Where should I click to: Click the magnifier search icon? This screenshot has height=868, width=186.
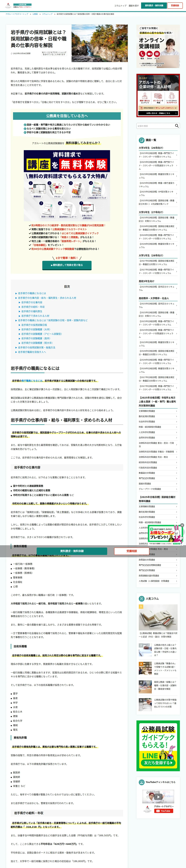coord(177,126)
